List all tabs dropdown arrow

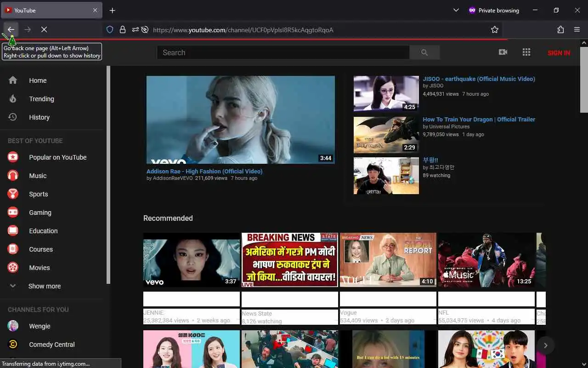pyautogui.click(x=456, y=10)
